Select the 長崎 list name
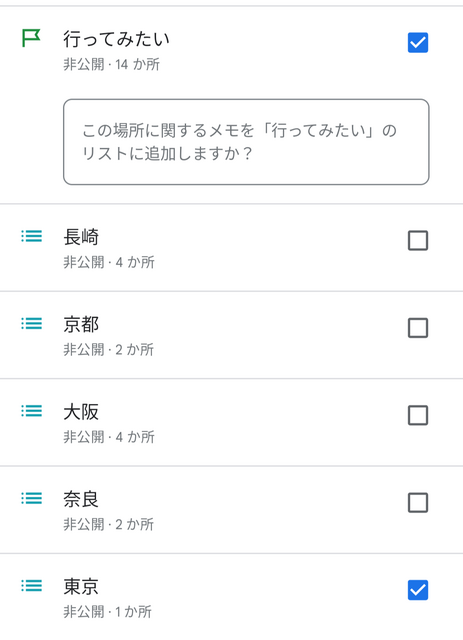463x640 pixels. 81,237
